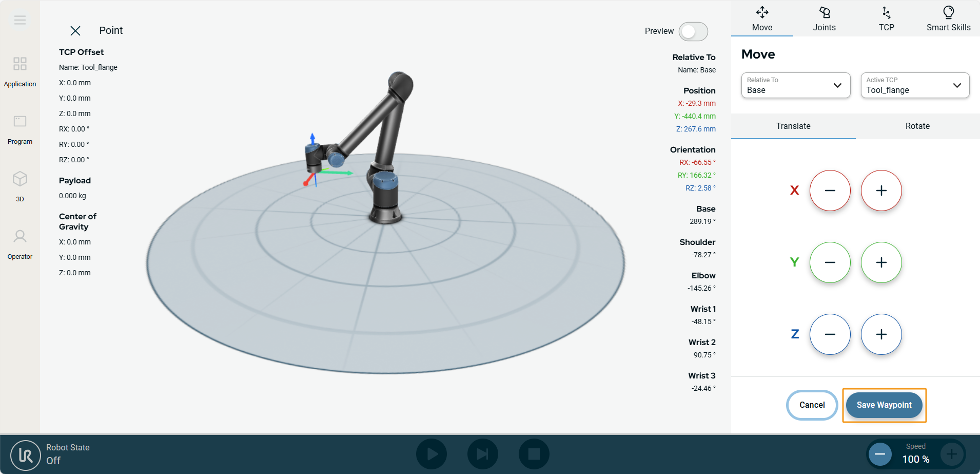This screenshot has height=474, width=980.
Task: Increase the speed percentage
Action: pyautogui.click(x=952, y=454)
